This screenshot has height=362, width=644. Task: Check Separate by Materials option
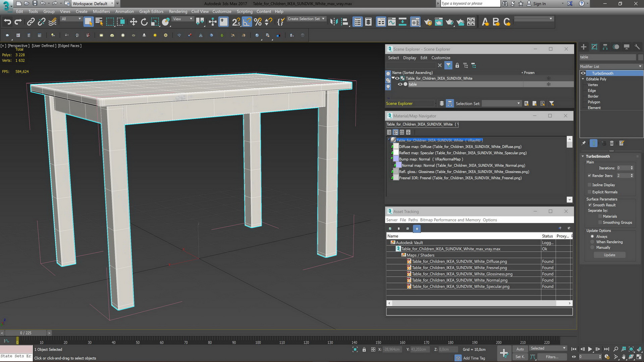click(x=600, y=217)
